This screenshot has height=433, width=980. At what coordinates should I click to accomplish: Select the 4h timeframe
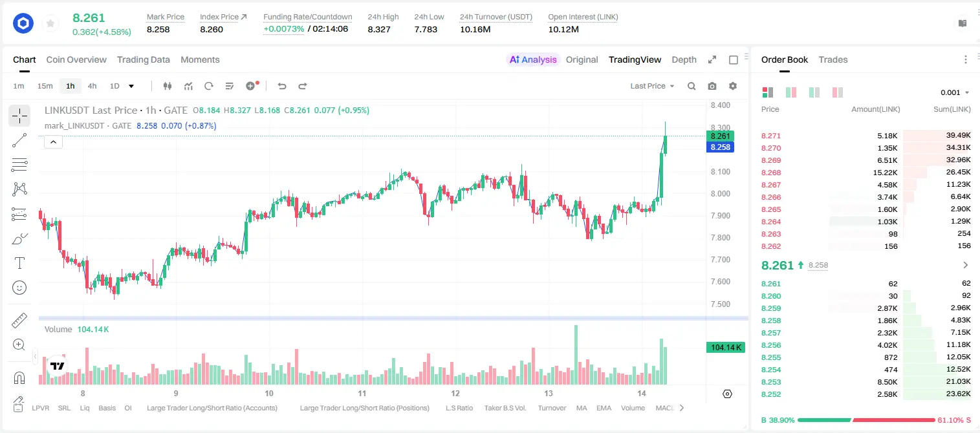coord(92,86)
